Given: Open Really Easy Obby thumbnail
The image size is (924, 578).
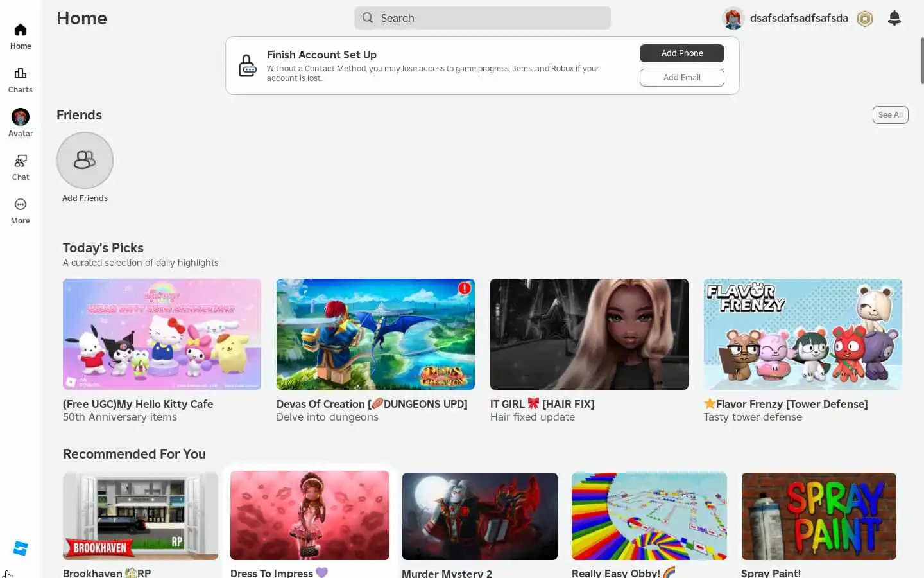Looking at the screenshot, I should [649, 516].
